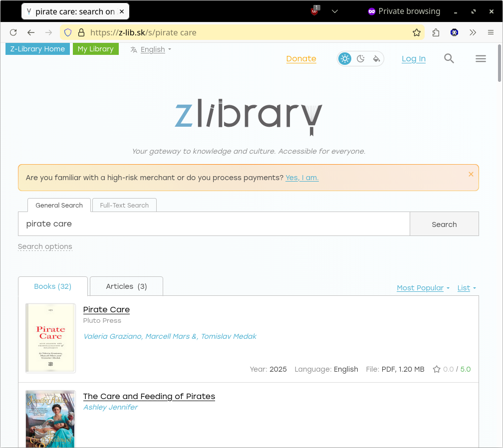Open the hamburger menu in site header
This screenshot has width=503, height=448.
481,59
